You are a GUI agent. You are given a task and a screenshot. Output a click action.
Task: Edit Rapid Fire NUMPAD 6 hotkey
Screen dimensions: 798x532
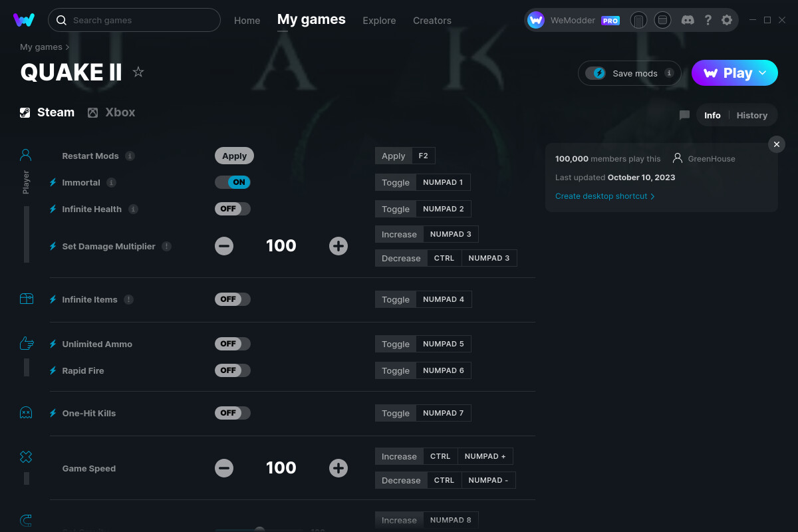coord(444,370)
